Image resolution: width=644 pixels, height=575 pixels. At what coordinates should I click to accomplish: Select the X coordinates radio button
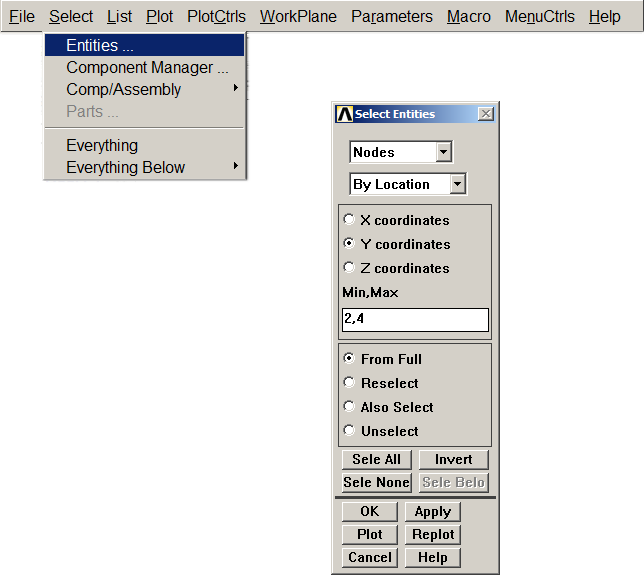click(x=348, y=220)
